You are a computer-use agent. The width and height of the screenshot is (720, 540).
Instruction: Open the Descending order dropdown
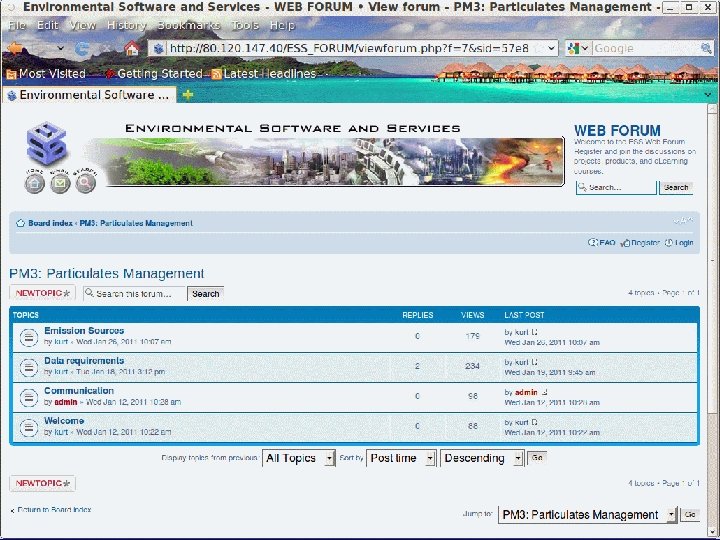click(482, 458)
